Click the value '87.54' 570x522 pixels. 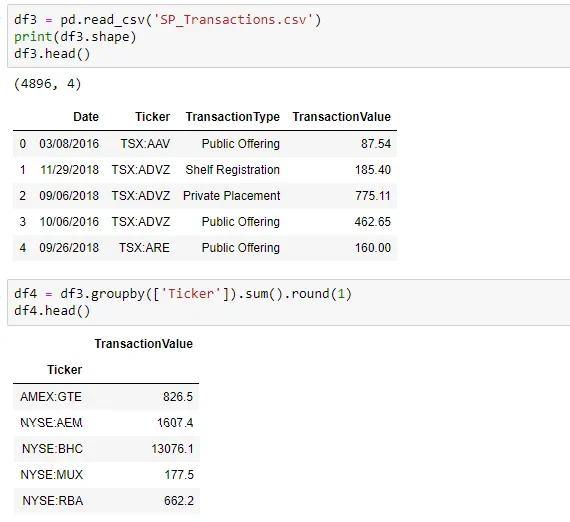[x=376, y=144]
